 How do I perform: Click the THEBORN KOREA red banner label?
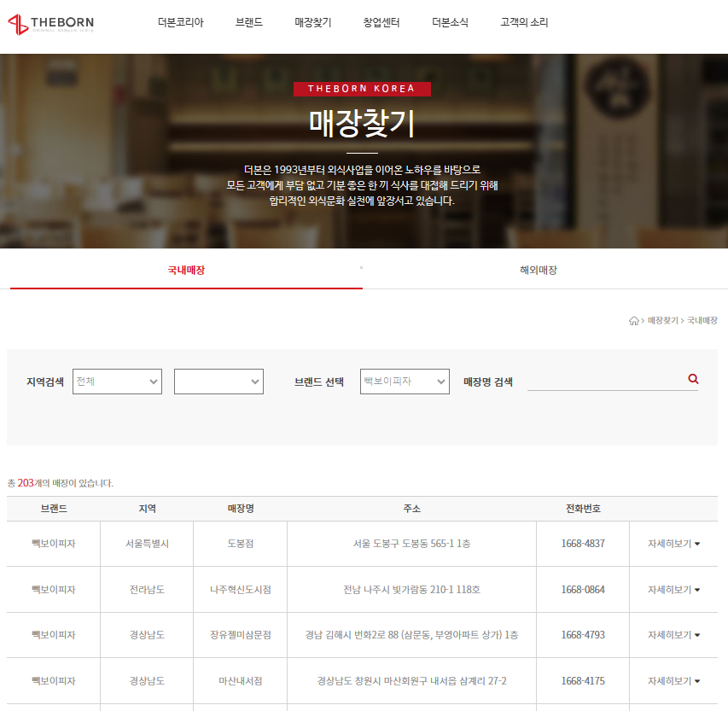click(362, 89)
